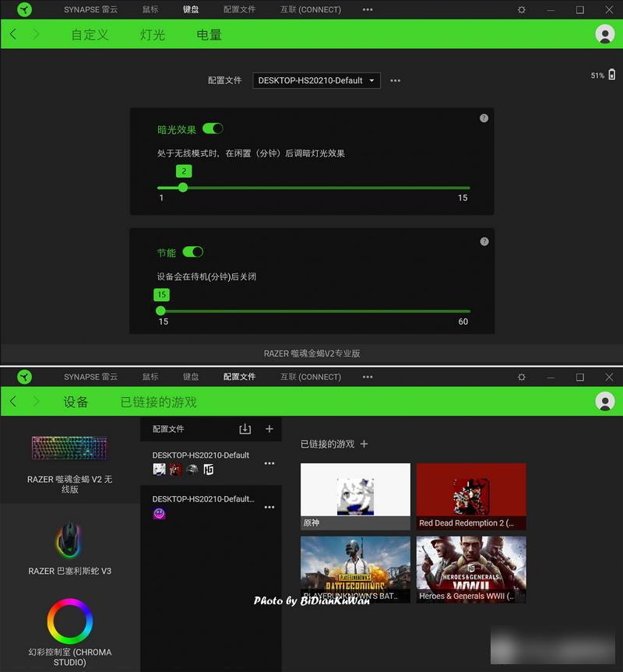This screenshot has width=623, height=672.
Task: Go back using the arrow in the power settings window
Action: (13, 33)
